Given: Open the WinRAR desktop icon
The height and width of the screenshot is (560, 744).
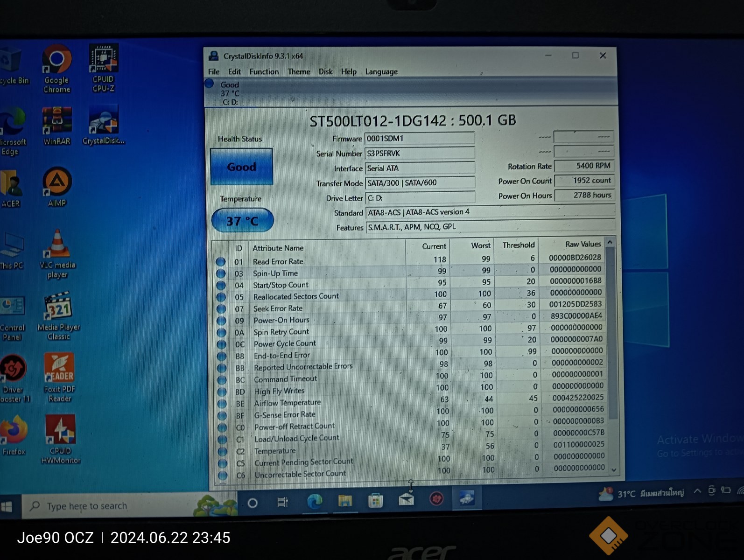Looking at the screenshot, I should (57, 126).
